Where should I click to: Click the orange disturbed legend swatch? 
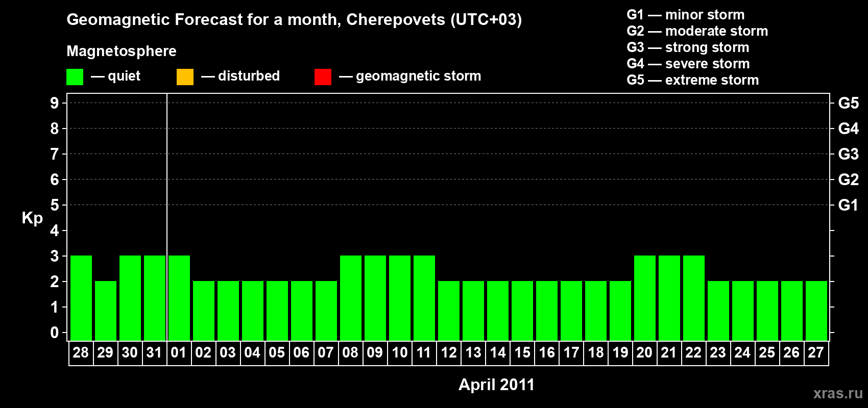185,77
